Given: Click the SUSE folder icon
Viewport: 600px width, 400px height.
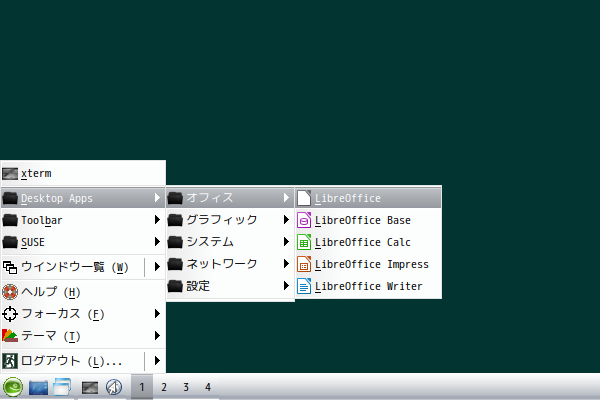Looking at the screenshot, I should [x=10, y=242].
